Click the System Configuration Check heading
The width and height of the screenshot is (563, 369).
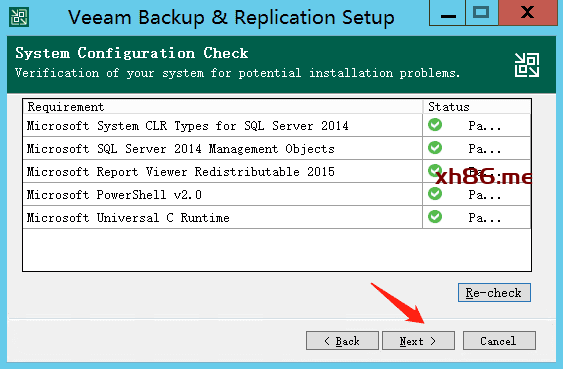pyautogui.click(x=132, y=53)
